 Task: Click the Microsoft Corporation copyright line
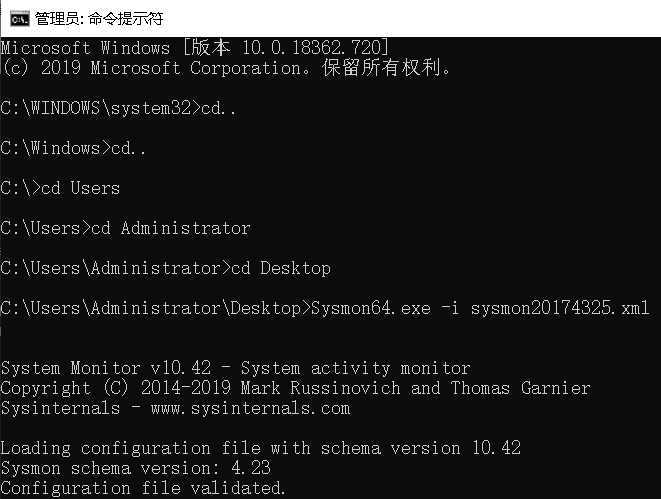pyautogui.click(x=225, y=67)
